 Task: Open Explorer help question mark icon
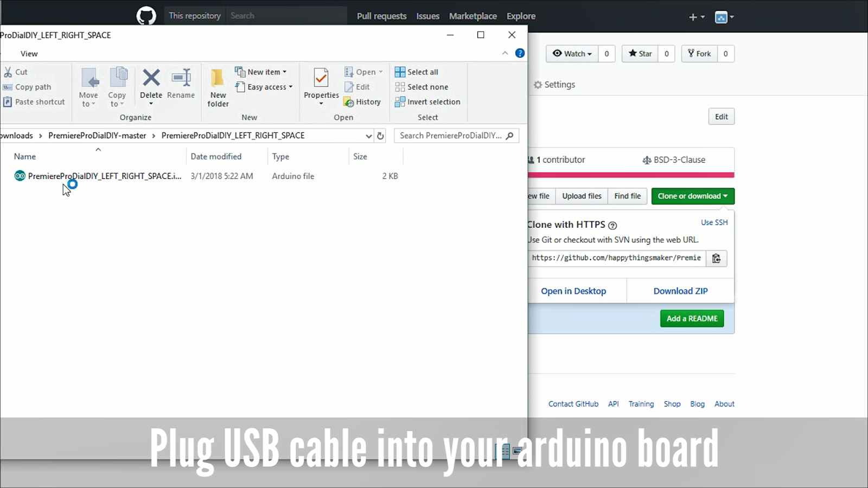[520, 53]
